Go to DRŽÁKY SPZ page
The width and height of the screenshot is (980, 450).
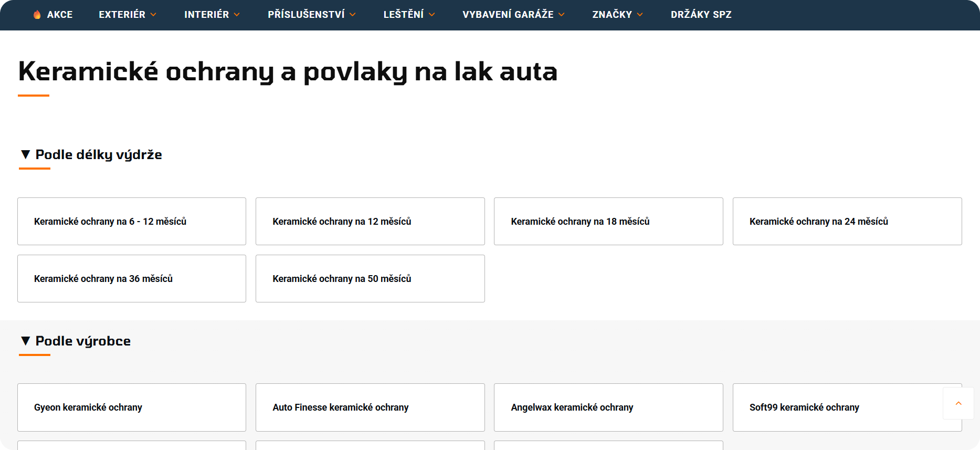(701, 15)
